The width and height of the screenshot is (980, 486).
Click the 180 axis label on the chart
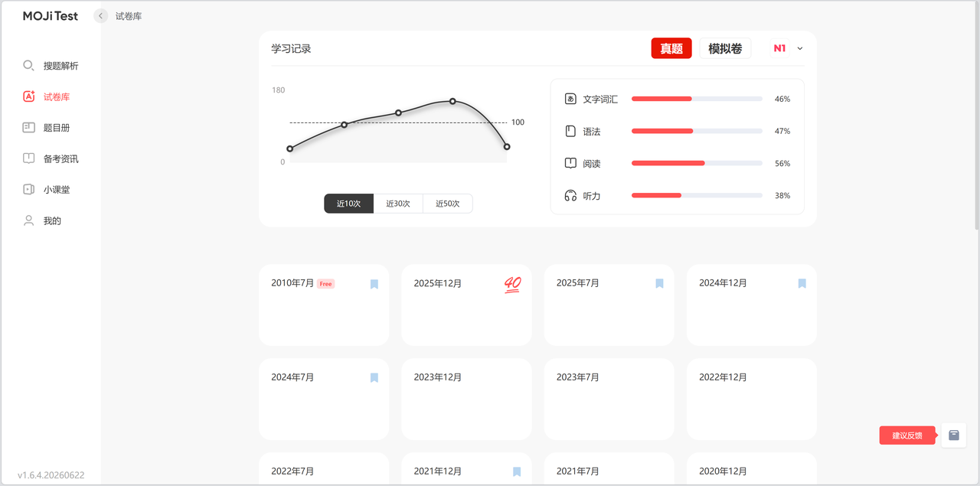pyautogui.click(x=278, y=90)
